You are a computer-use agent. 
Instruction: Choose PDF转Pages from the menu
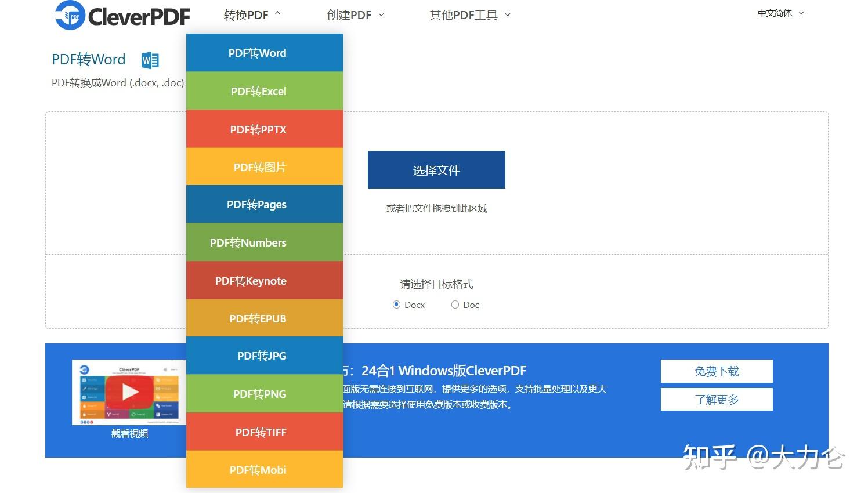coord(265,204)
